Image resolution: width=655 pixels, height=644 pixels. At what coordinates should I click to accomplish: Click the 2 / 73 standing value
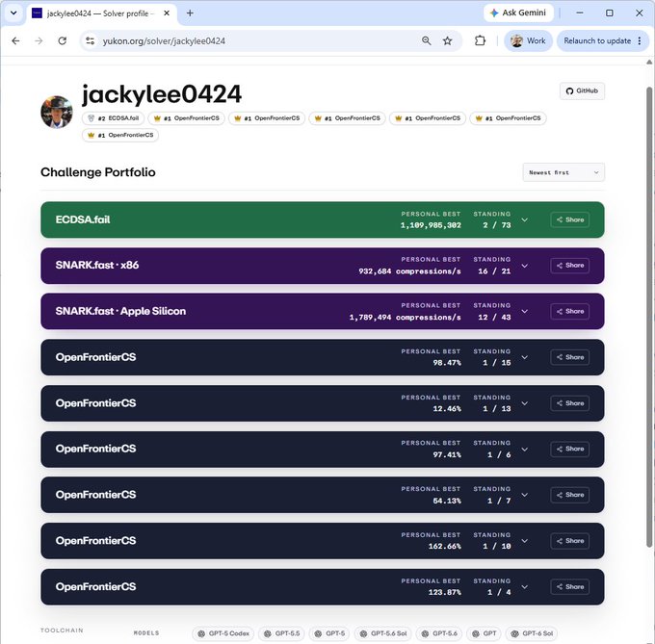point(497,225)
